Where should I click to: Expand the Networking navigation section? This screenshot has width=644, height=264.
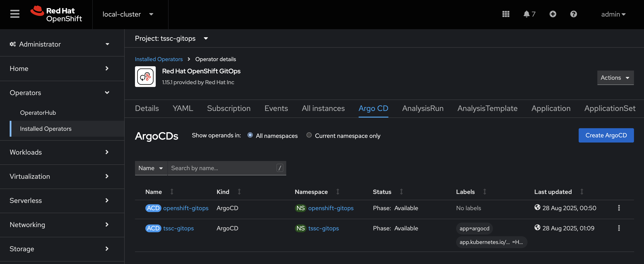[x=59, y=225]
